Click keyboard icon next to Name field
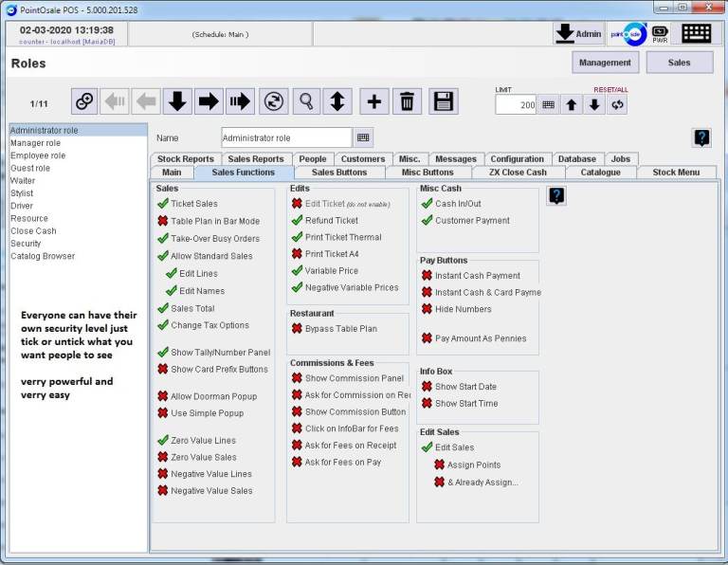The height and width of the screenshot is (565, 728). [364, 137]
